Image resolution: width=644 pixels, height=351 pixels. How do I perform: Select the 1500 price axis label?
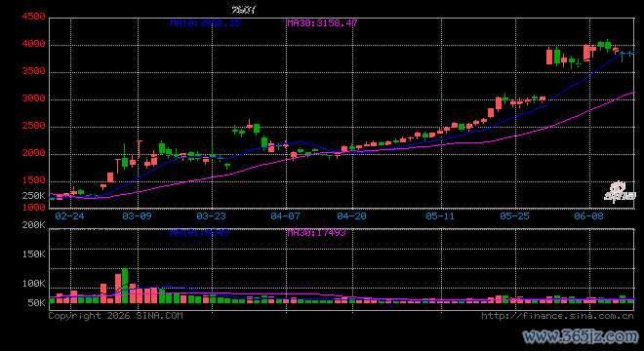(x=34, y=180)
